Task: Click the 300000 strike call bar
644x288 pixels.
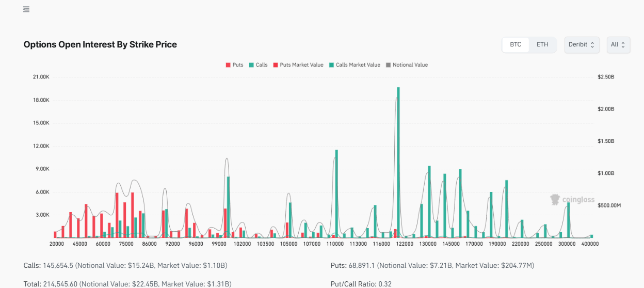Action: coord(568,220)
